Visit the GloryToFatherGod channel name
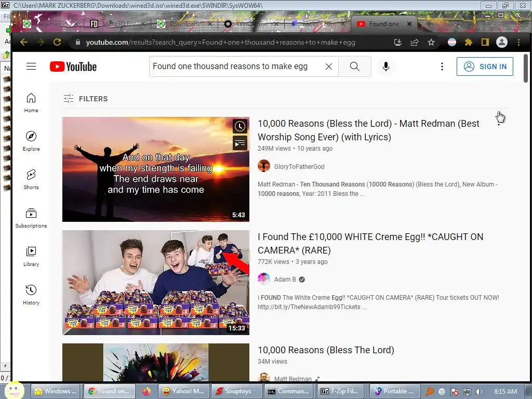Viewport: 532px width, 399px height. coord(299,167)
